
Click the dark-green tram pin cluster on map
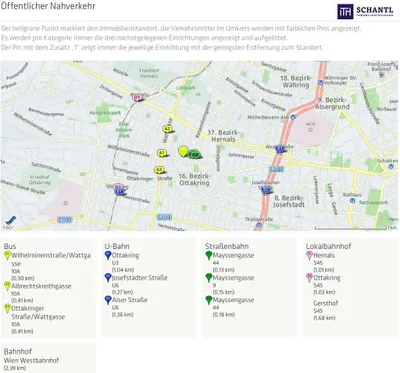(x=194, y=154)
